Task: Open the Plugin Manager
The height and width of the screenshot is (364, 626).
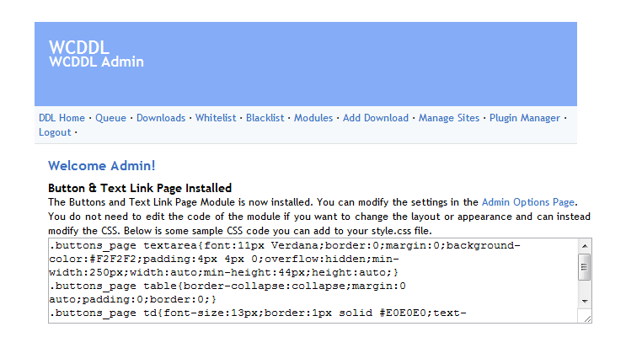Action: (x=524, y=118)
